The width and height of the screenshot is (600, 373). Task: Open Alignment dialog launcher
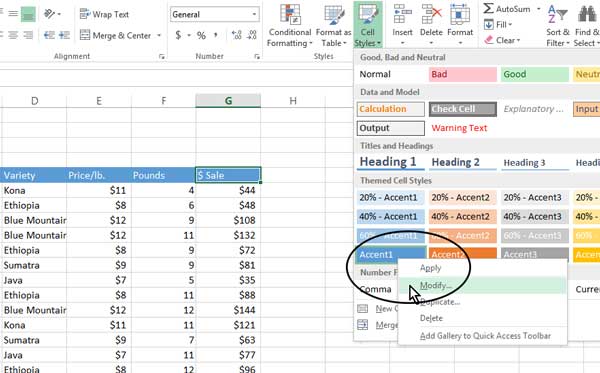[x=162, y=57]
